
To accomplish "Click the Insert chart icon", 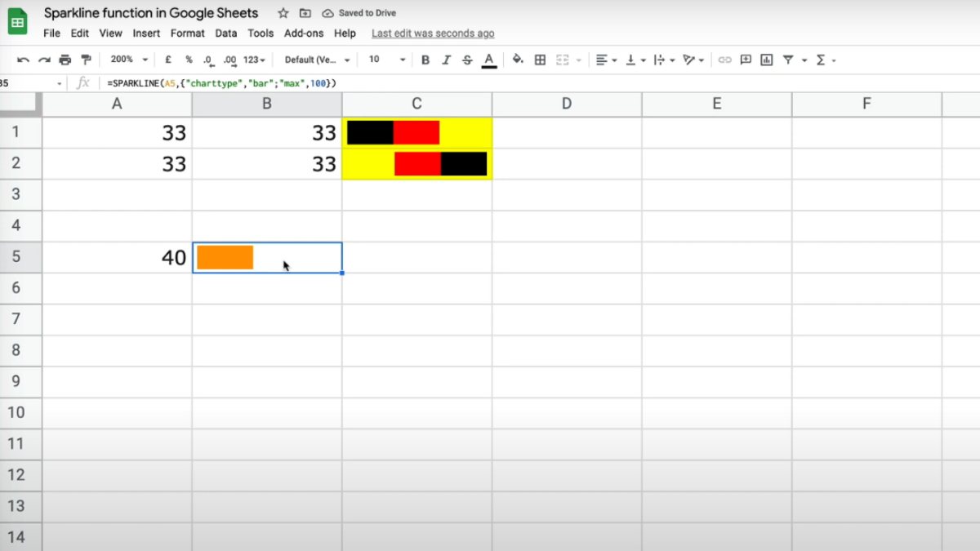I will click(767, 60).
